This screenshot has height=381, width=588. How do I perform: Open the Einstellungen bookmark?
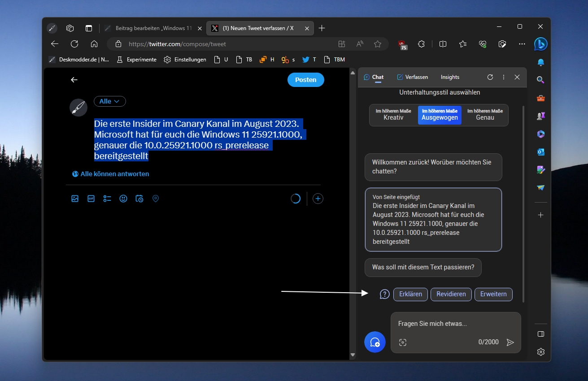185,59
